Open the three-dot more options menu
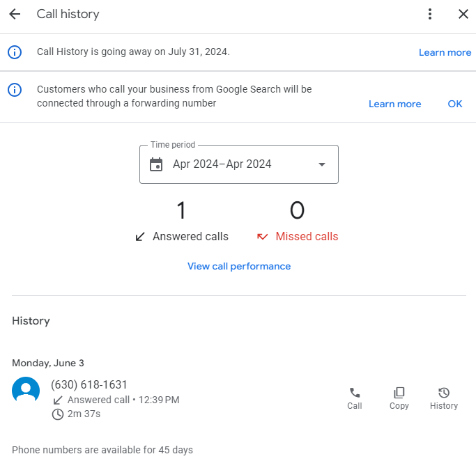The image size is (476, 461). pyautogui.click(x=430, y=14)
